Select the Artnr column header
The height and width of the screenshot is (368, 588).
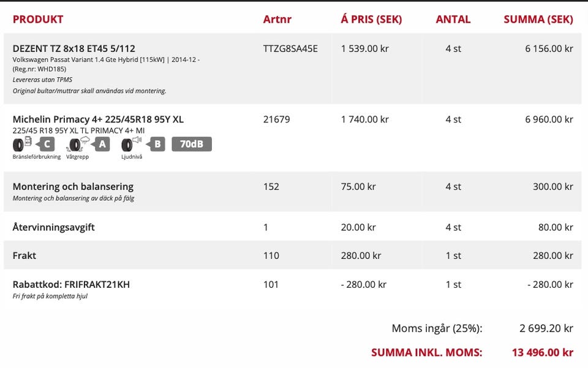point(277,19)
